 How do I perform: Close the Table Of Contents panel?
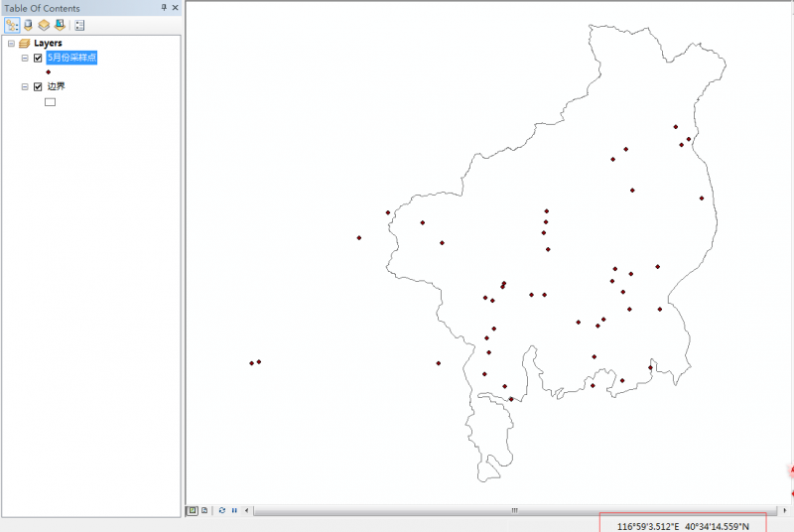point(176,8)
